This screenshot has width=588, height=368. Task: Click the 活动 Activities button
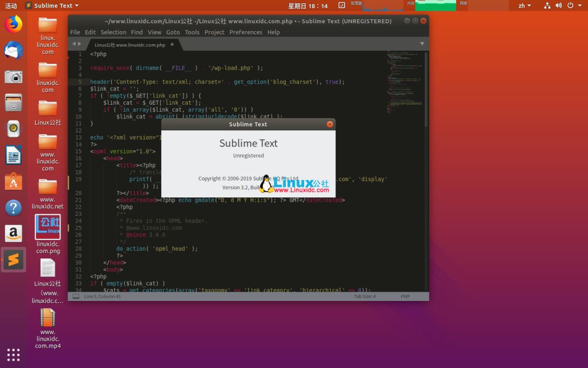pyautogui.click(x=11, y=5)
